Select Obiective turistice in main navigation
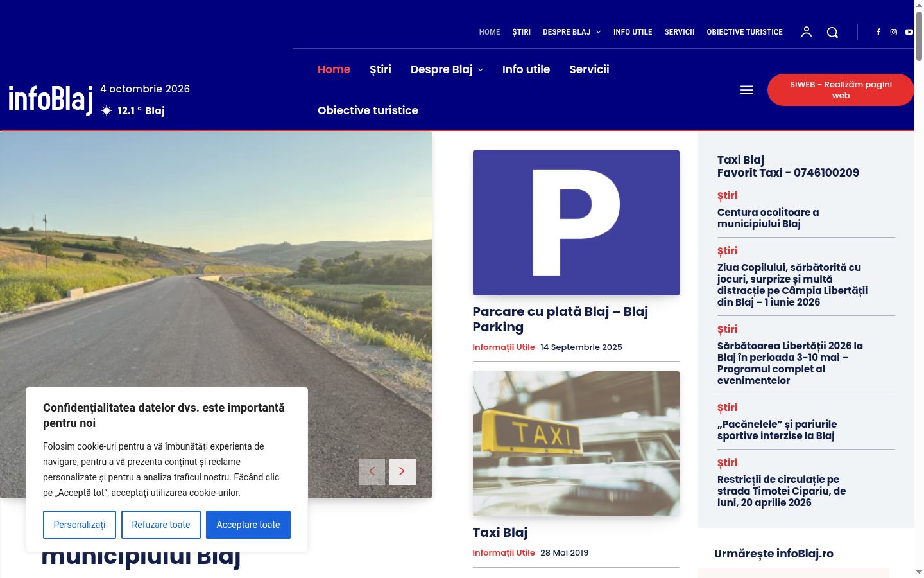Viewport: 924px width, 578px height. [x=368, y=110]
